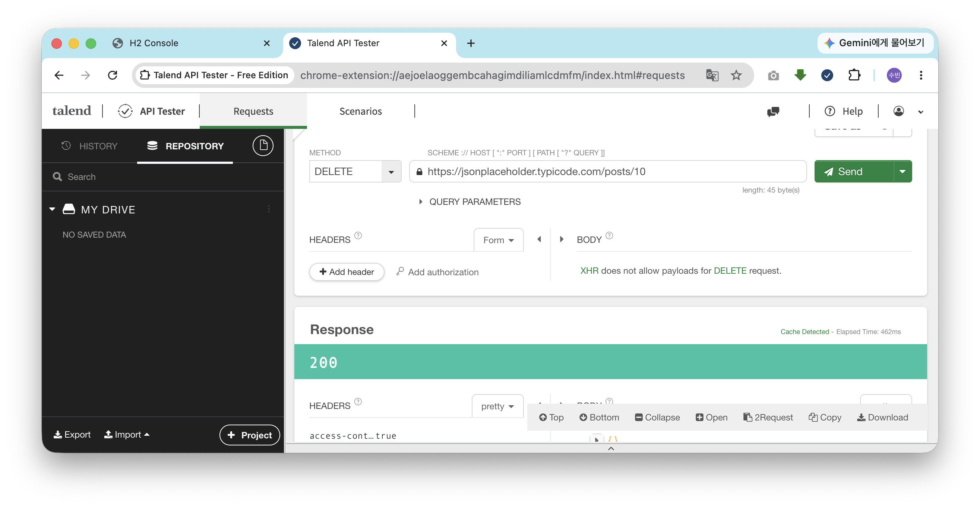Click Add header button
980x508 pixels.
click(347, 272)
